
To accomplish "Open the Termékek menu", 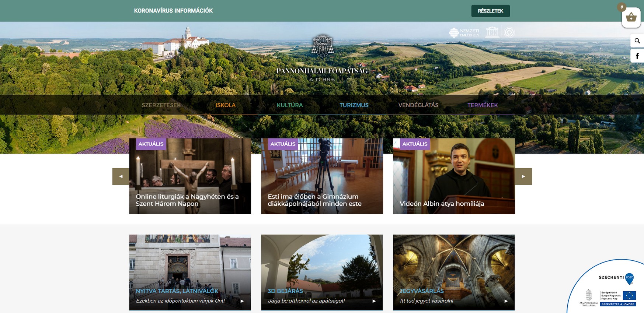I will pyautogui.click(x=483, y=105).
